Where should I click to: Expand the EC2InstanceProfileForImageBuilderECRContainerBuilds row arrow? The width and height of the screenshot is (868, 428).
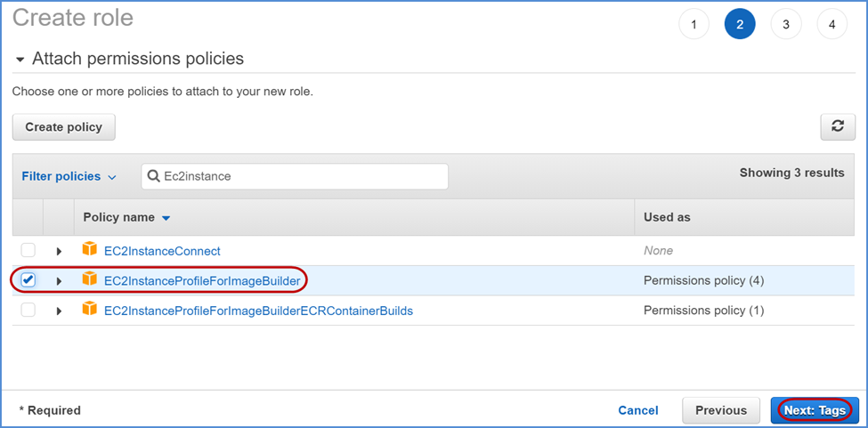coord(59,311)
